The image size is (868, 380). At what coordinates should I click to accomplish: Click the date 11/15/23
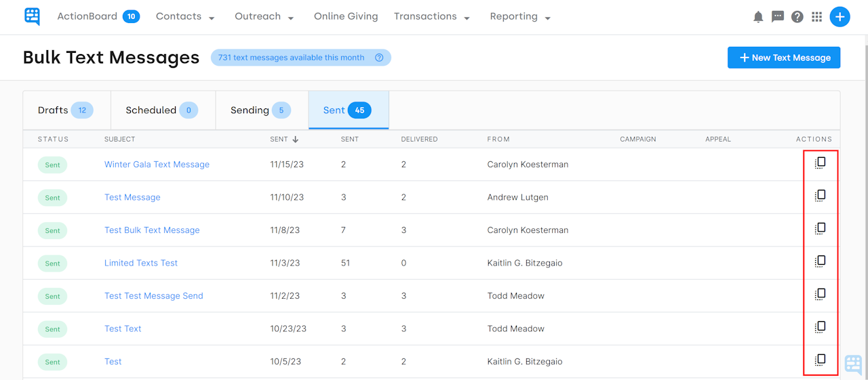click(287, 165)
